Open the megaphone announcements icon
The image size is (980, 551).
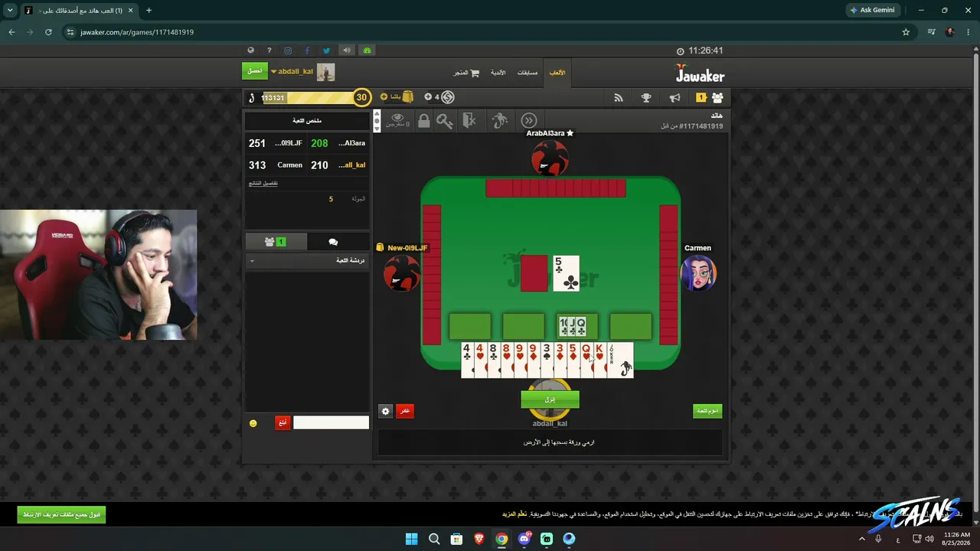coord(675,98)
